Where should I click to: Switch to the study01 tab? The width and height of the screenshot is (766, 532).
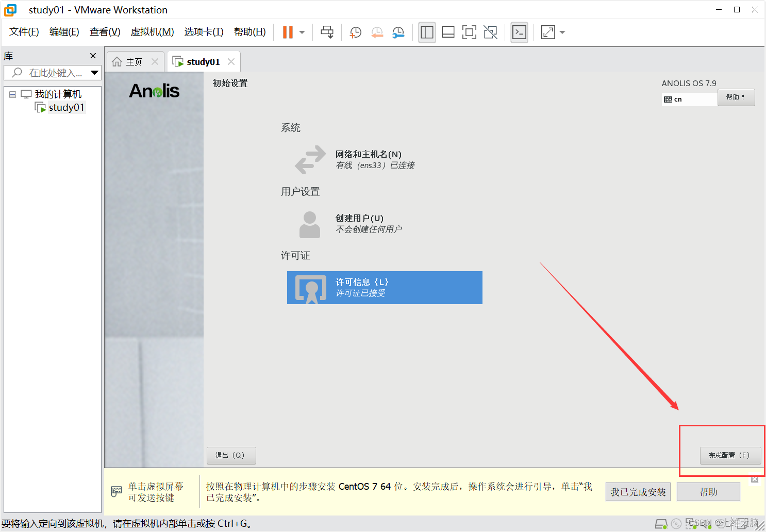point(203,62)
